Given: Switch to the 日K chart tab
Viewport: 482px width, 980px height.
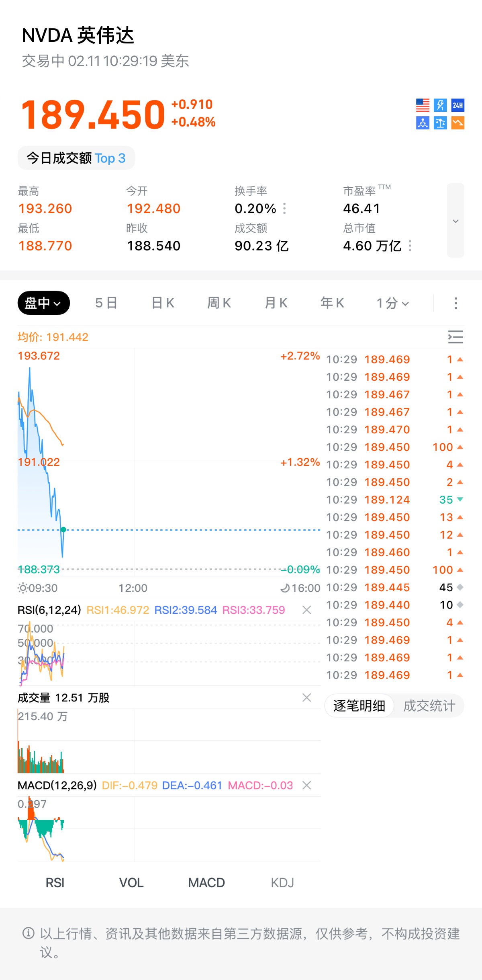Looking at the screenshot, I should click(163, 303).
